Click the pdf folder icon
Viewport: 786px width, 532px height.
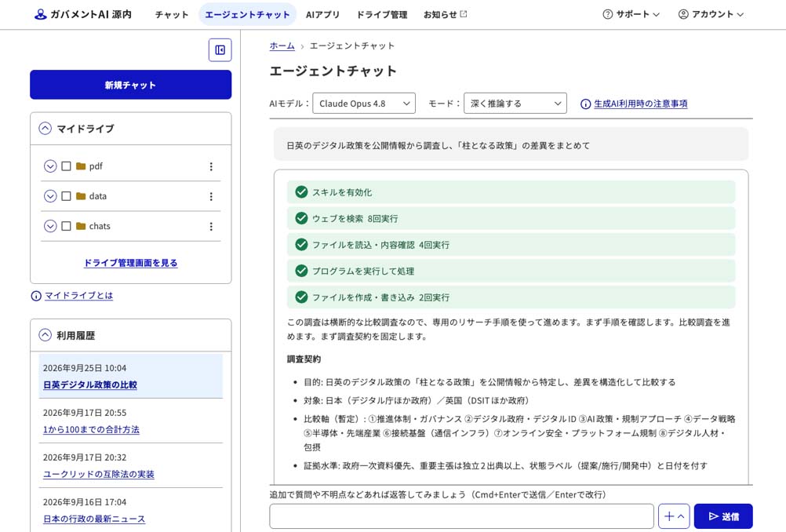tap(81, 166)
